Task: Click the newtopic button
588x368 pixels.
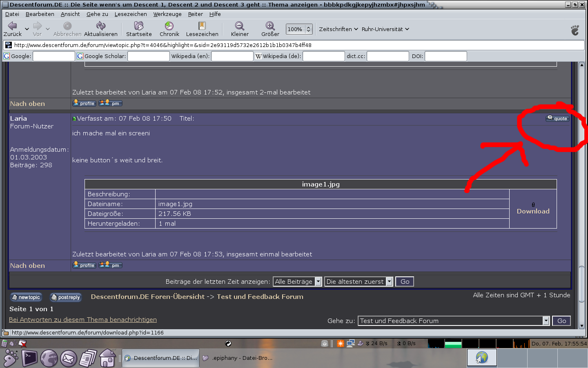Action: click(x=26, y=297)
